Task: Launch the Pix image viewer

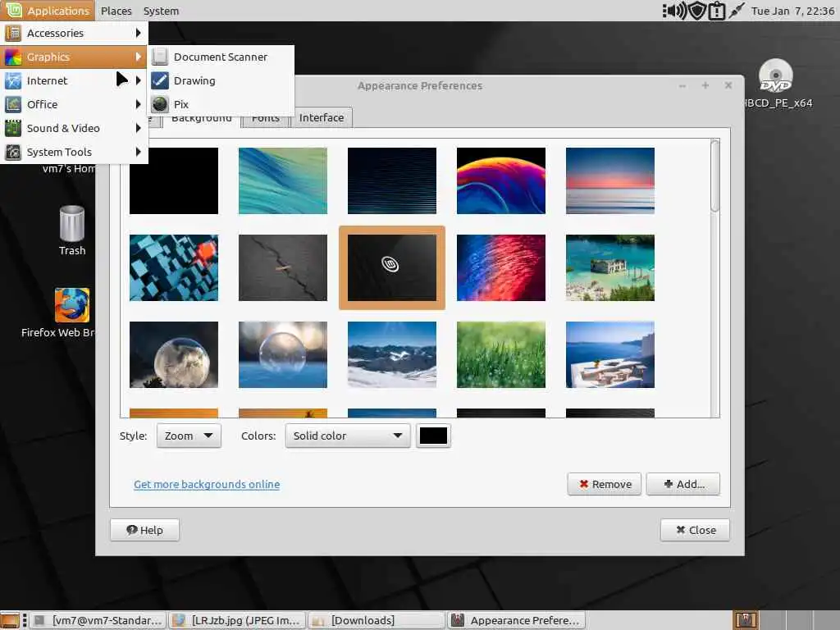Action: (221, 104)
